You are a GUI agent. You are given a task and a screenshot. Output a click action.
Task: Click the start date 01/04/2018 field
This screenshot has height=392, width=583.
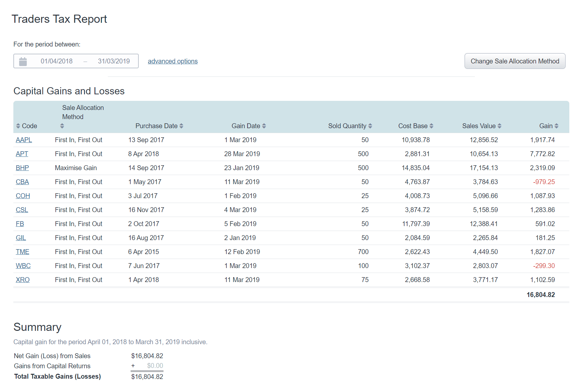[x=57, y=61]
